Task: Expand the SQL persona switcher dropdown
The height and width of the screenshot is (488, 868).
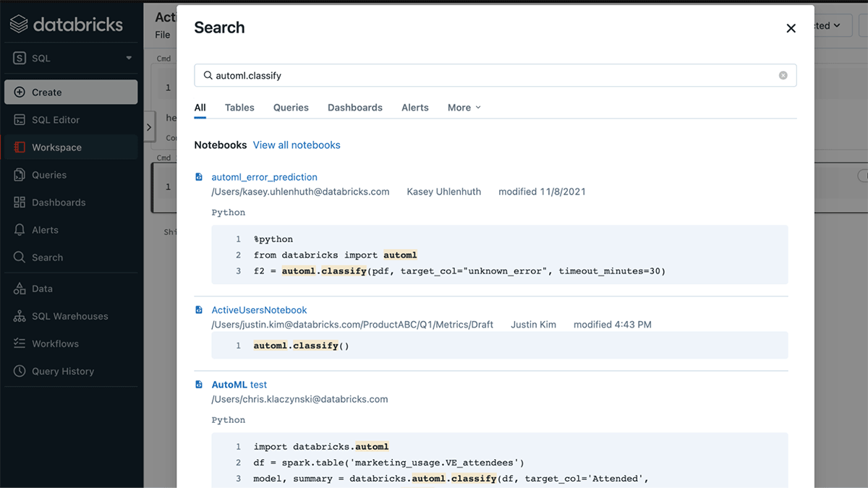Action: (x=129, y=59)
